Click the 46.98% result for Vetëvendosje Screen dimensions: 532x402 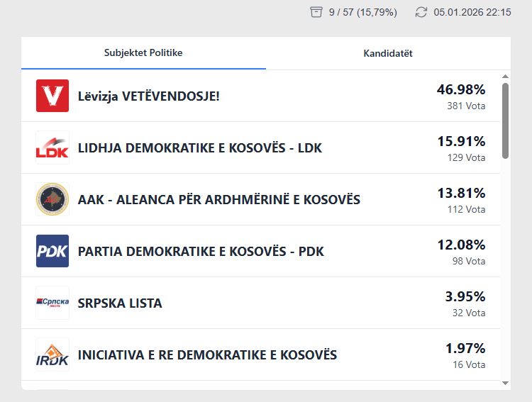pos(461,89)
